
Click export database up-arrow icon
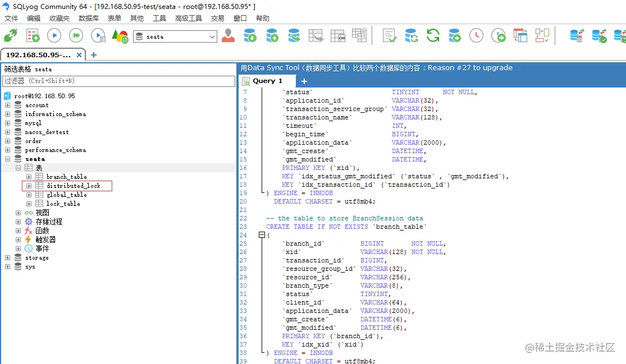[x=272, y=36]
